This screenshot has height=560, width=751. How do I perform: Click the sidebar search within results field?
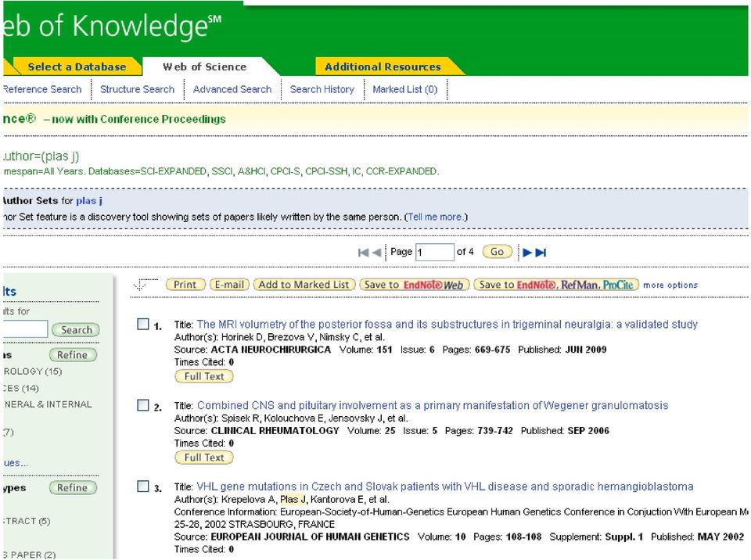pyautogui.click(x=25, y=329)
